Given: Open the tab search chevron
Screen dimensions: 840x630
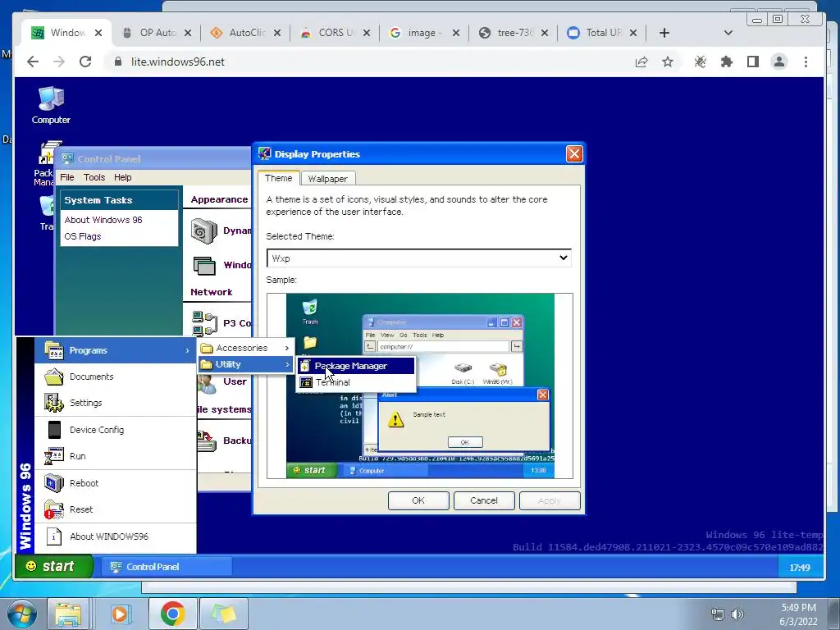Looking at the screenshot, I should coord(728,33).
